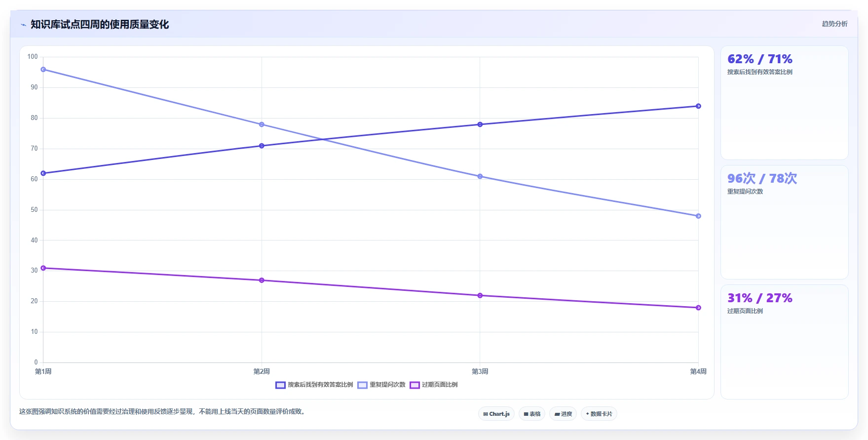Screen dimensions: 868x440
Task: Open the 96次 / 78次 data card
Action: tap(785, 222)
